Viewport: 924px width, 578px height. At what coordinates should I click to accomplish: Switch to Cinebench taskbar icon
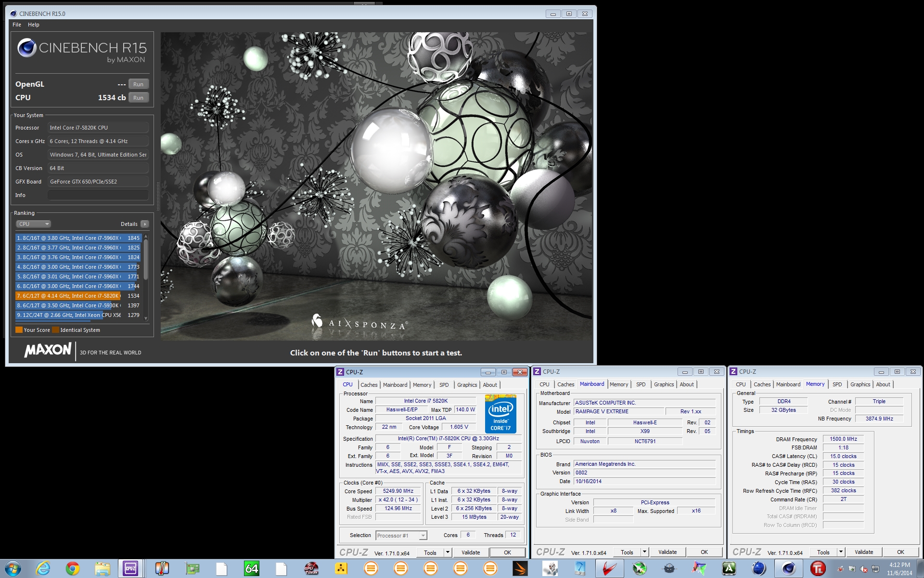coord(788,568)
